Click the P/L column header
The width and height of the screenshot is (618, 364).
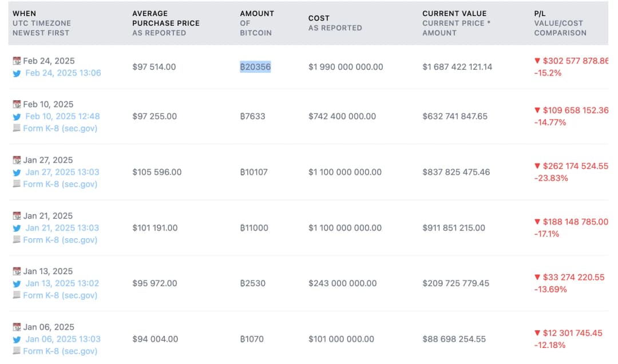[x=541, y=13]
